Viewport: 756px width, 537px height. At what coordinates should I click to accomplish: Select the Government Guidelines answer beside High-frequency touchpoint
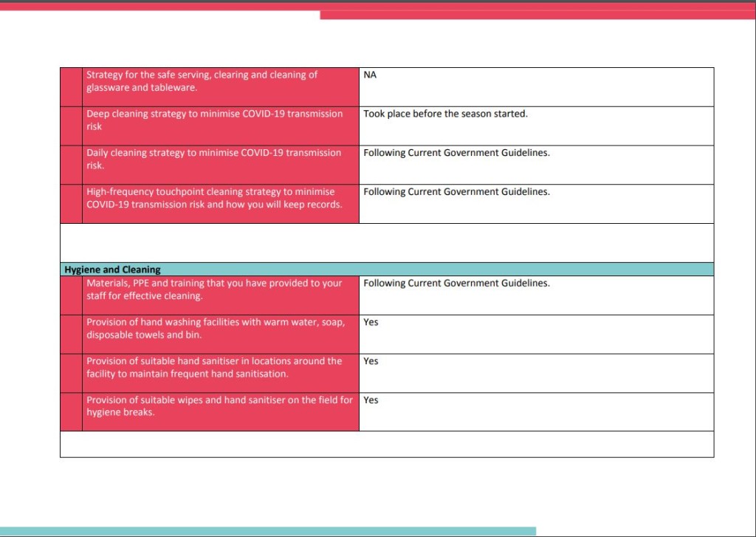tap(456, 191)
